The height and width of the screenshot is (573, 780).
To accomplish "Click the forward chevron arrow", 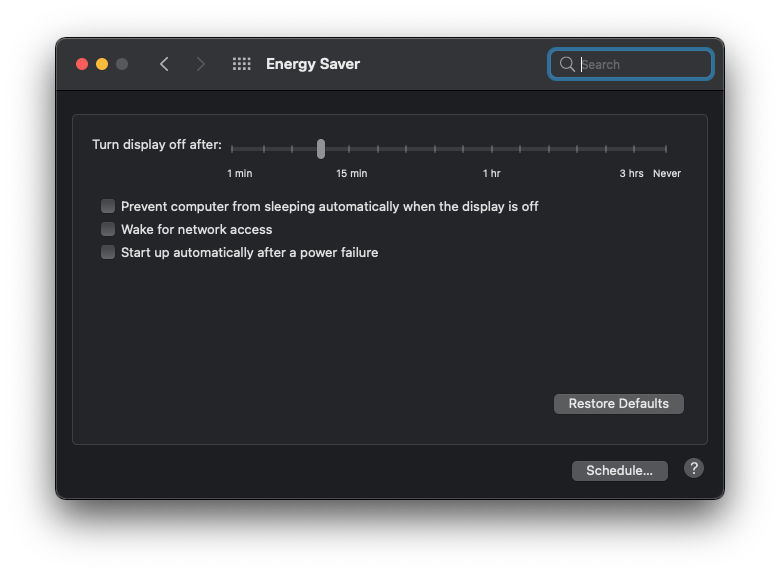I will pyautogui.click(x=200, y=64).
